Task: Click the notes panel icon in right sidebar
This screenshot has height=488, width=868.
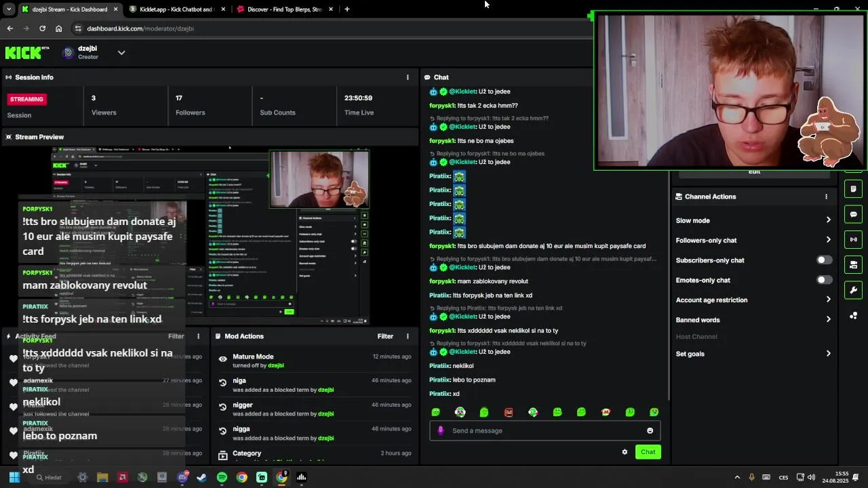Action: click(x=853, y=188)
